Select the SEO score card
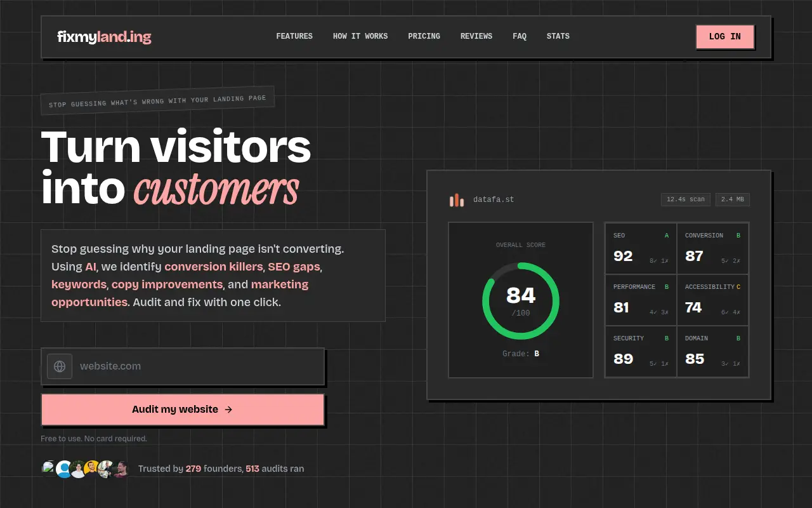The height and width of the screenshot is (508, 812). pos(641,248)
